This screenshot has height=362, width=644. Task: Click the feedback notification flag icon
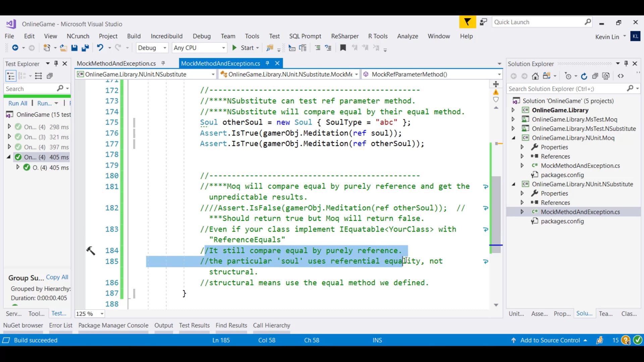click(467, 22)
